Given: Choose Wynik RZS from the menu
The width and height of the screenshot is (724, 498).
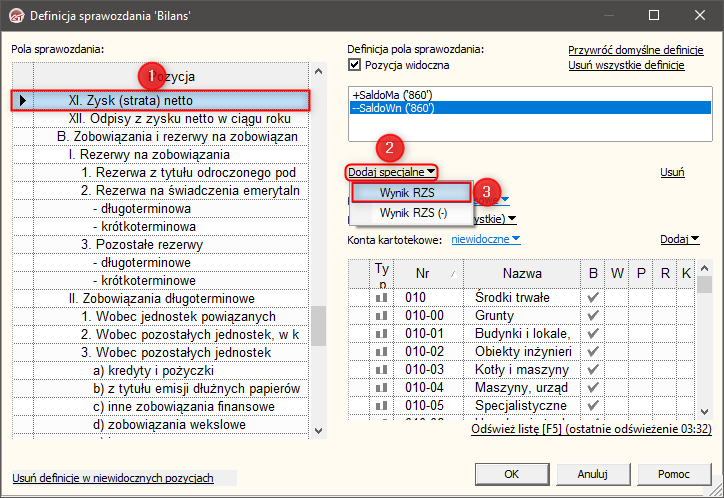Looking at the screenshot, I should pyautogui.click(x=411, y=192).
